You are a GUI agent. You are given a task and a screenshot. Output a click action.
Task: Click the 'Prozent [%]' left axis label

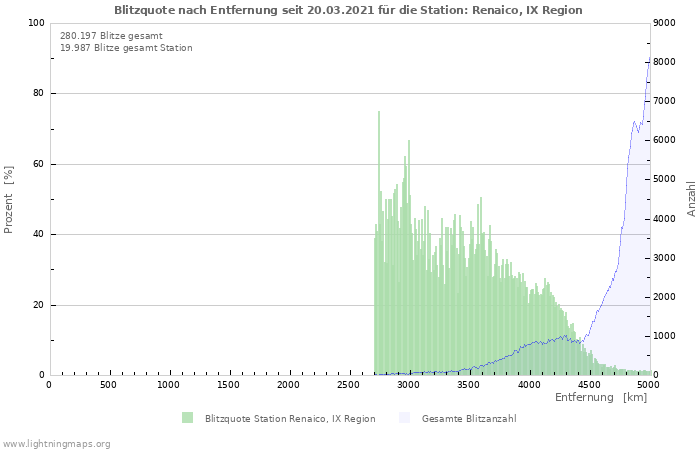pyautogui.click(x=9, y=199)
